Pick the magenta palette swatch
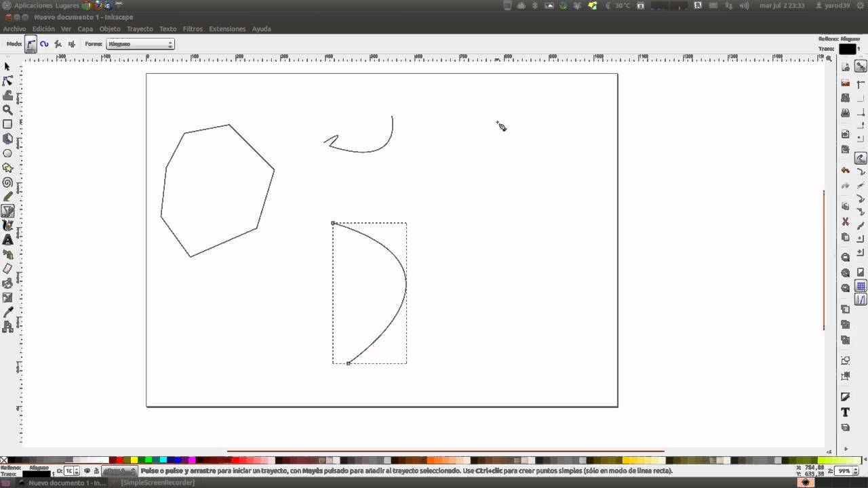 pyautogui.click(x=193, y=460)
